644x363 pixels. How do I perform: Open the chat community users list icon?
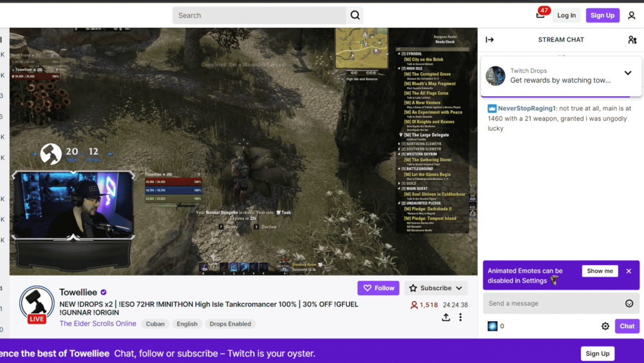[x=632, y=39]
